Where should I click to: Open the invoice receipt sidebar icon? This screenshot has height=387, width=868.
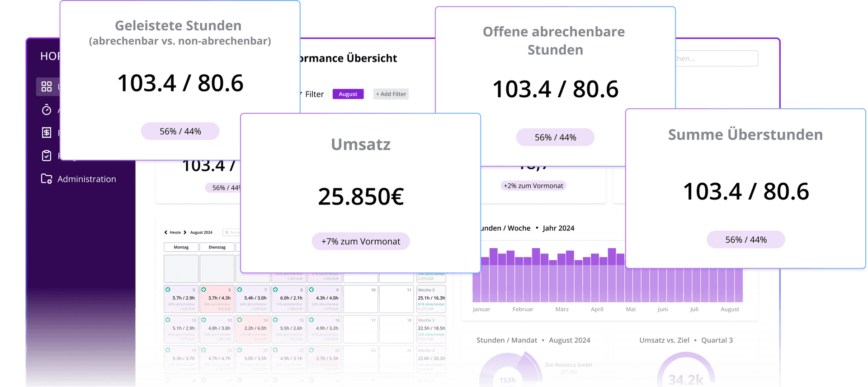47,133
